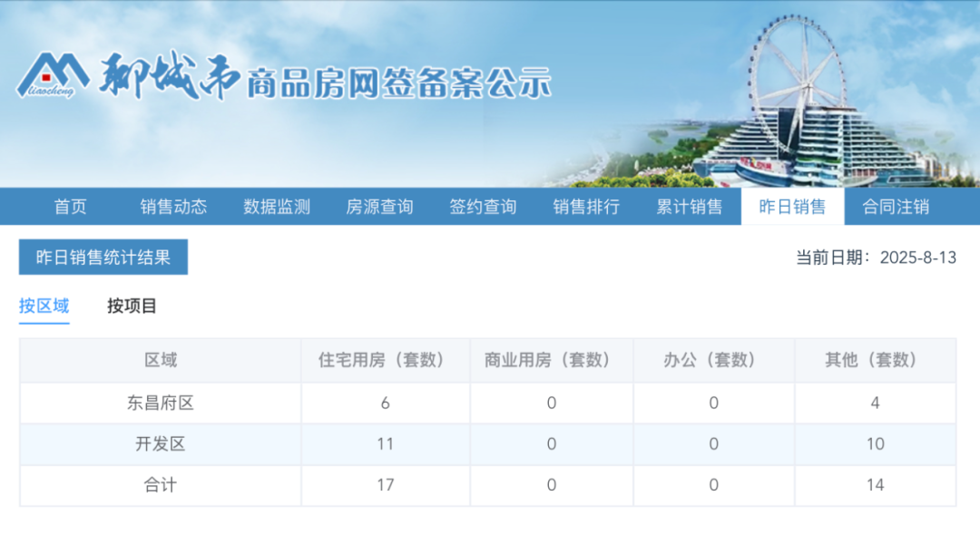The height and width of the screenshot is (535, 980).
Task: Click the 昨日销售统计结果 button
Action: tap(103, 257)
